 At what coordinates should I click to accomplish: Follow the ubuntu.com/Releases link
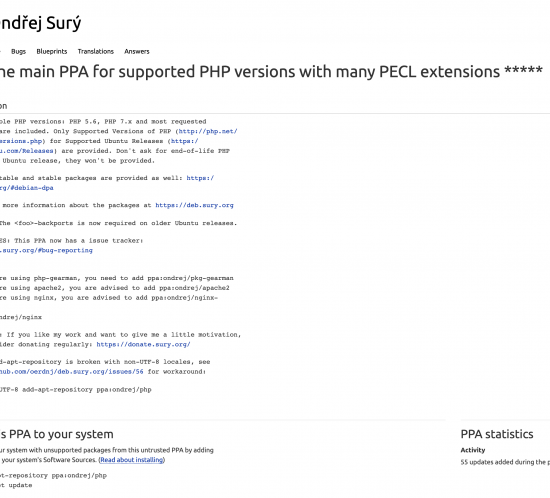coord(27,151)
